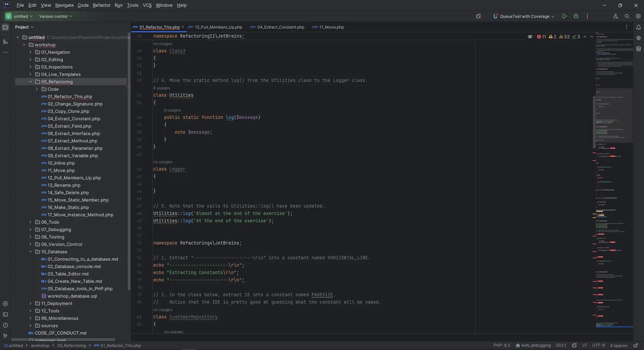The height and width of the screenshot is (350, 644).
Task: Open IDE settings gear icon
Action: pyautogui.click(x=638, y=16)
